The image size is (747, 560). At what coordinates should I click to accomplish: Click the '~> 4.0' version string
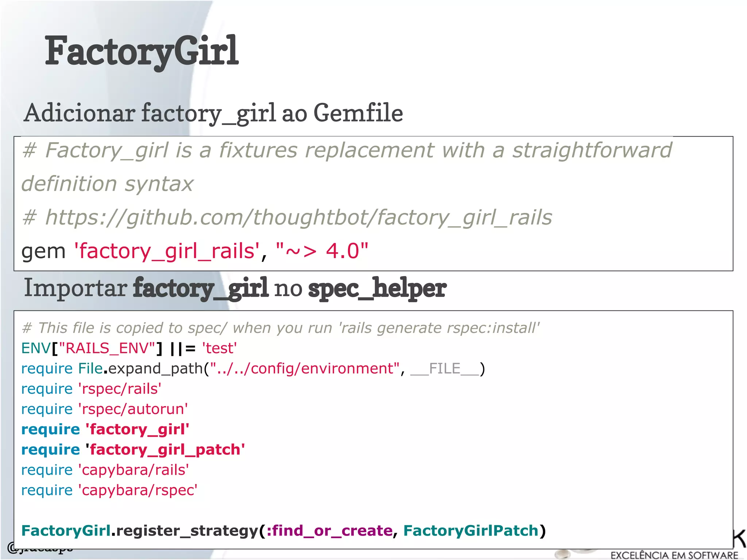click(x=322, y=251)
